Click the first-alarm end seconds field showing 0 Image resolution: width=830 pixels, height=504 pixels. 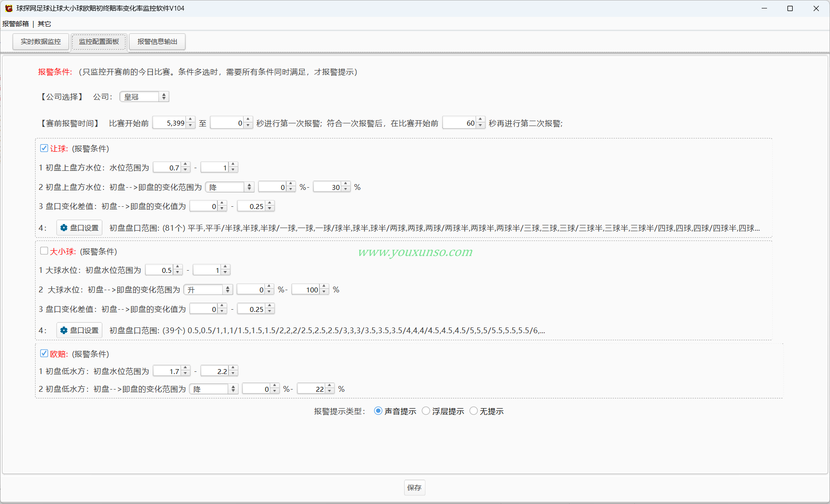tap(227, 123)
